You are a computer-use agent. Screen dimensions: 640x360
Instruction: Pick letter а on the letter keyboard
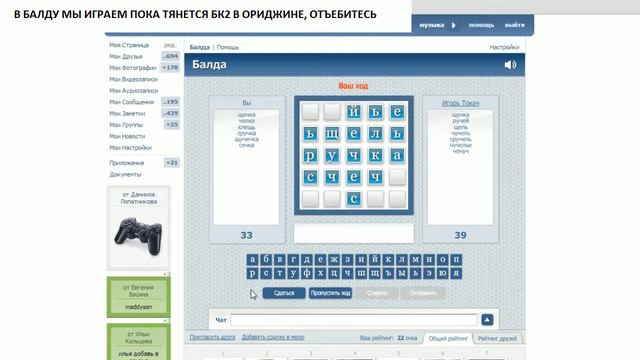(x=252, y=260)
